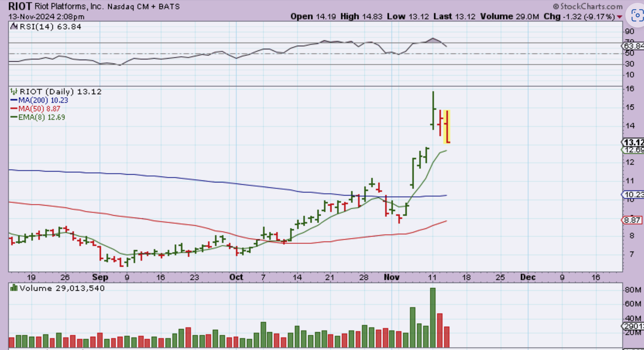Click the StockCharts.com watermark link
Viewport: 644px width, 350px height.
591,6
